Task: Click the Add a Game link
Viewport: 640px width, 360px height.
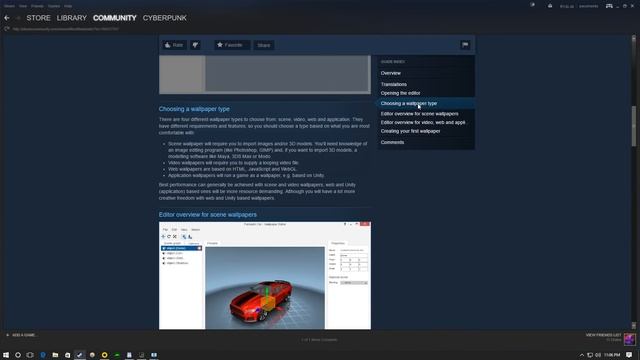Action: click(24, 335)
